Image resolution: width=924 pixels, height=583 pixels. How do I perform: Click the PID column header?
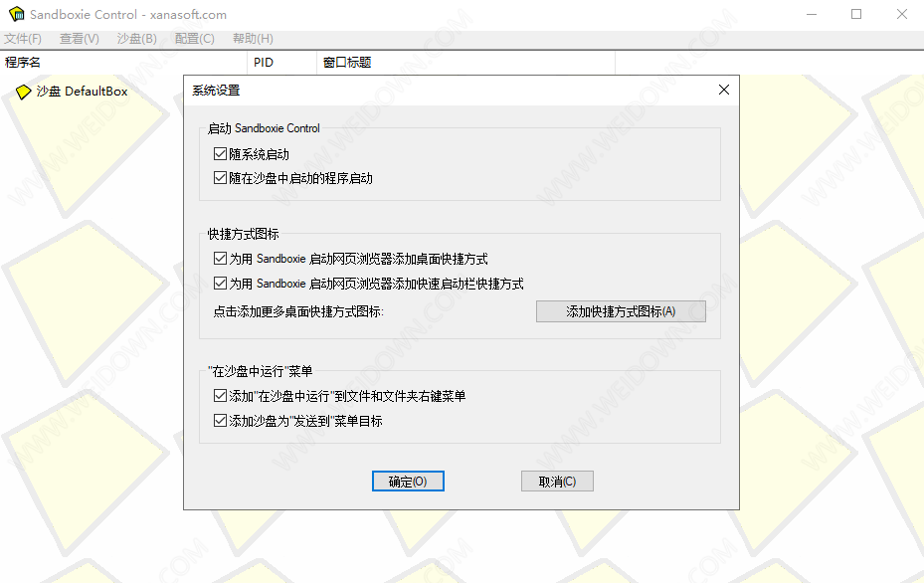tap(282, 63)
